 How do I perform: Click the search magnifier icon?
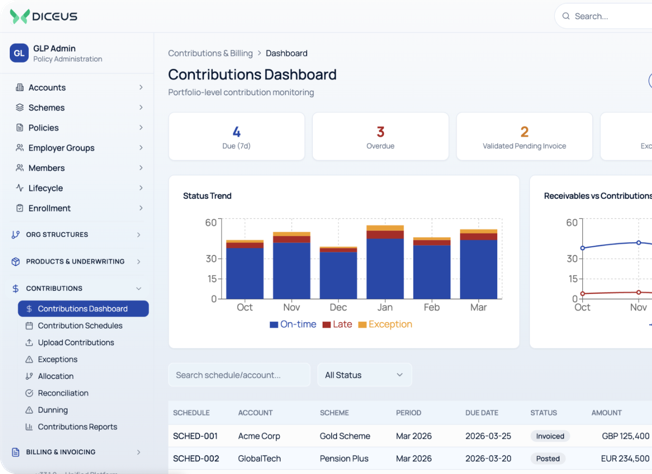point(566,16)
